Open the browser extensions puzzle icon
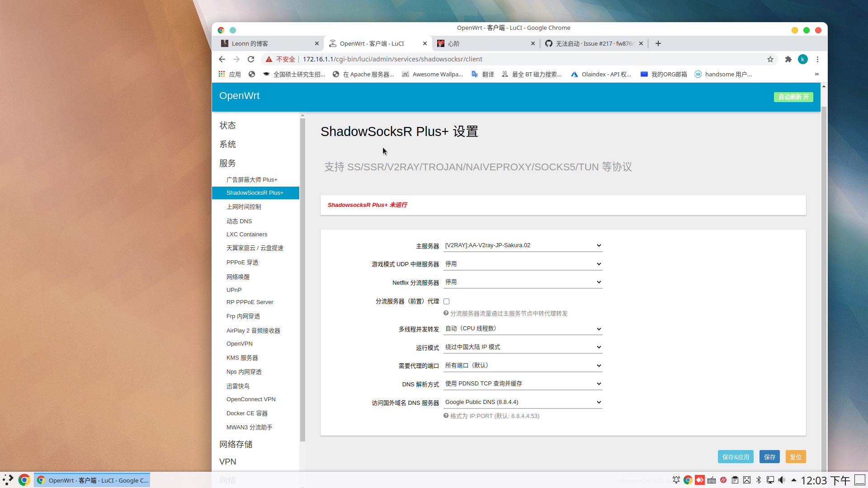The height and width of the screenshot is (488, 868). pyautogui.click(x=788, y=59)
